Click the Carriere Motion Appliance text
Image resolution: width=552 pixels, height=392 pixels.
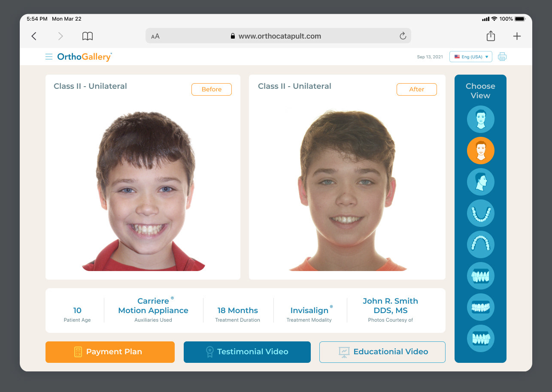[x=153, y=306]
